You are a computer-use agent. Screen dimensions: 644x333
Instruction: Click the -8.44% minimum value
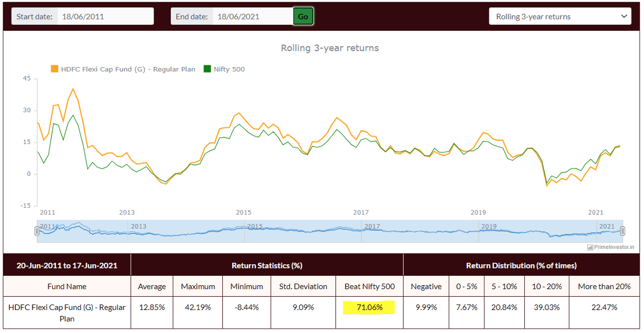(247, 308)
